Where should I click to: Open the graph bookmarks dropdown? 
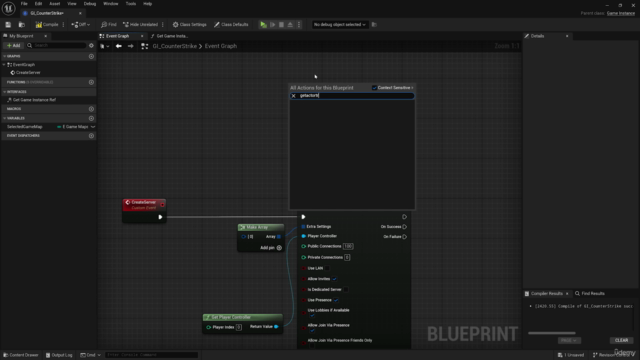(x=104, y=46)
